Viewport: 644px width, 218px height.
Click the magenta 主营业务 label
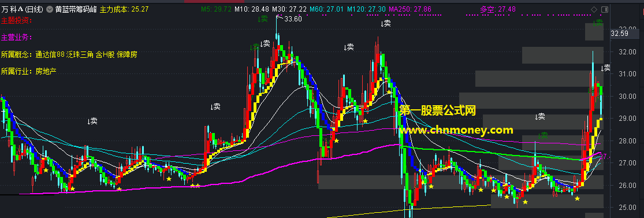pyautogui.click(x=16, y=38)
